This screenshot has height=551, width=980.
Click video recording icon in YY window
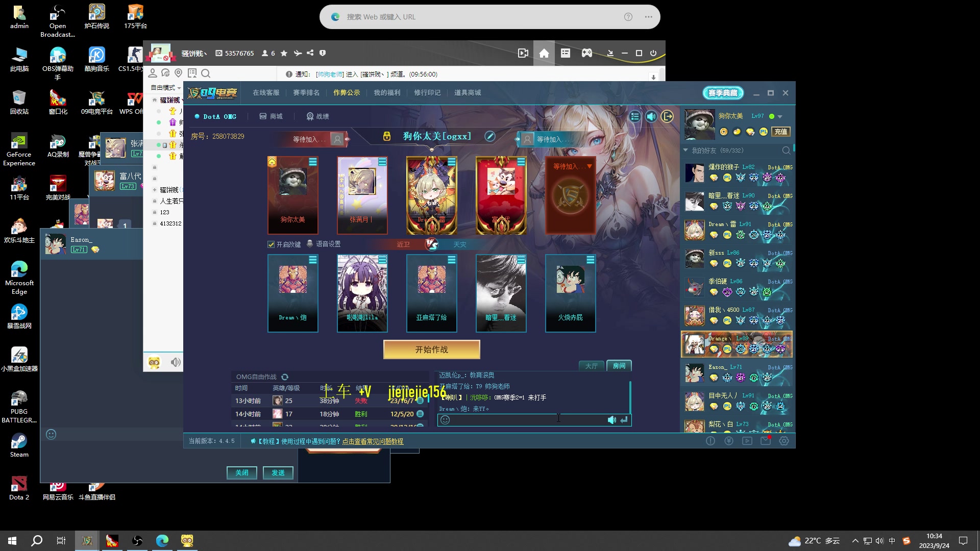pos(523,53)
